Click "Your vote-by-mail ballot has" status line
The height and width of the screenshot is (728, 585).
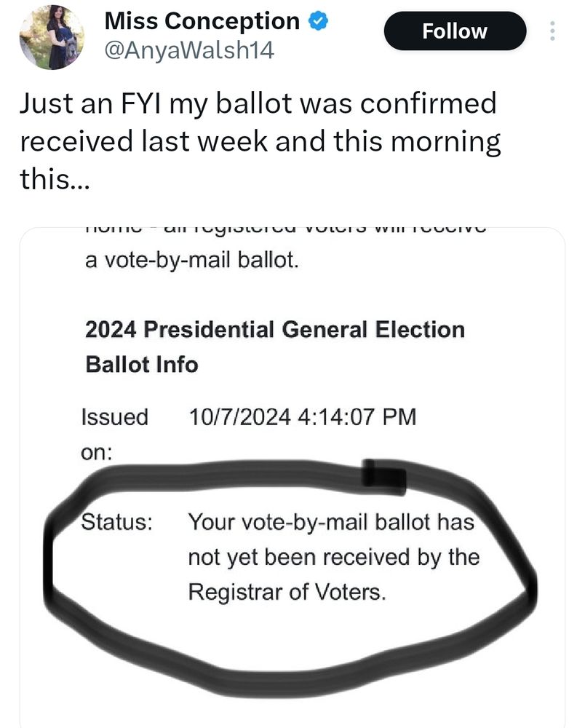[x=331, y=522]
